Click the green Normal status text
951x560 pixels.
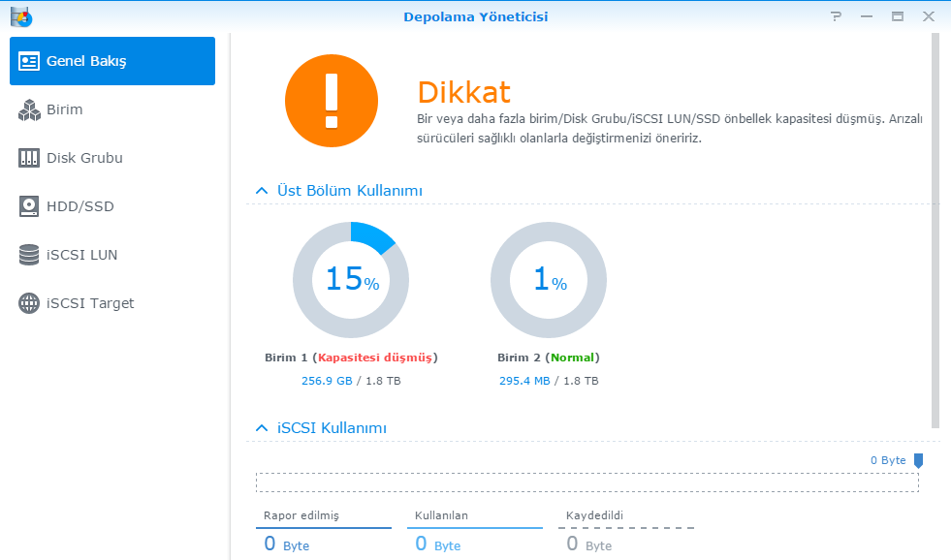[x=573, y=358]
